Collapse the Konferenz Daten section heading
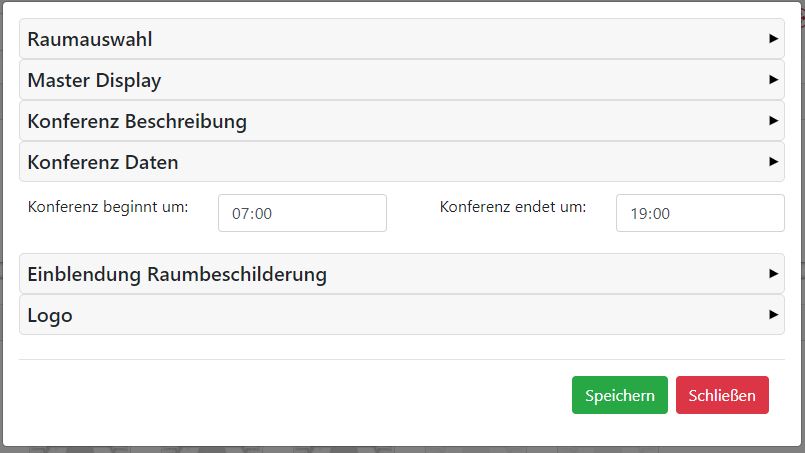805x453 pixels. 103,162
